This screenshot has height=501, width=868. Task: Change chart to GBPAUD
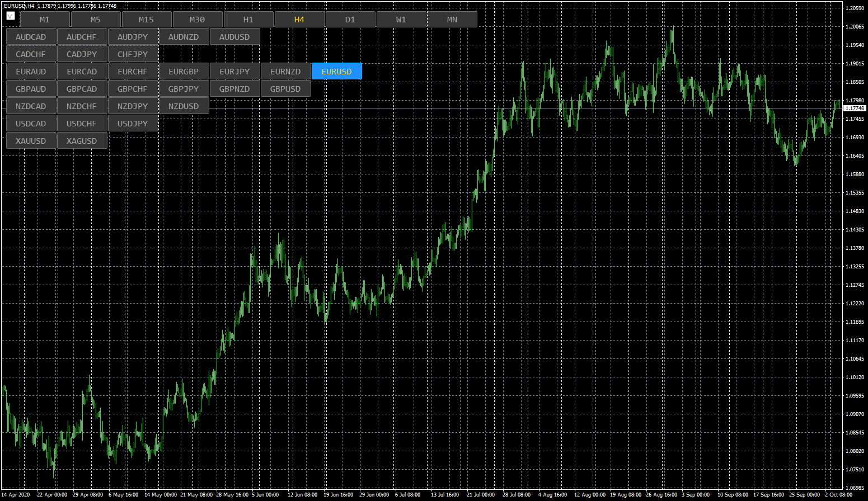click(31, 89)
